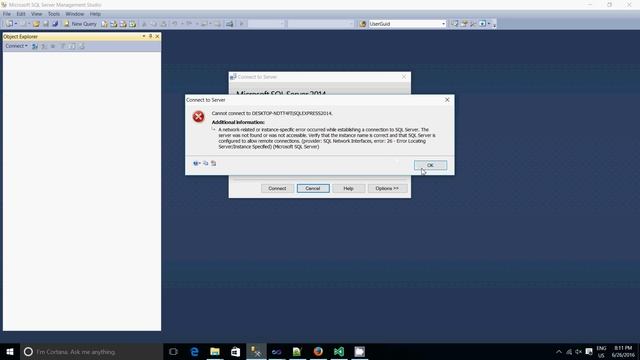Open the File menu
640x360 pixels.
coord(7,14)
